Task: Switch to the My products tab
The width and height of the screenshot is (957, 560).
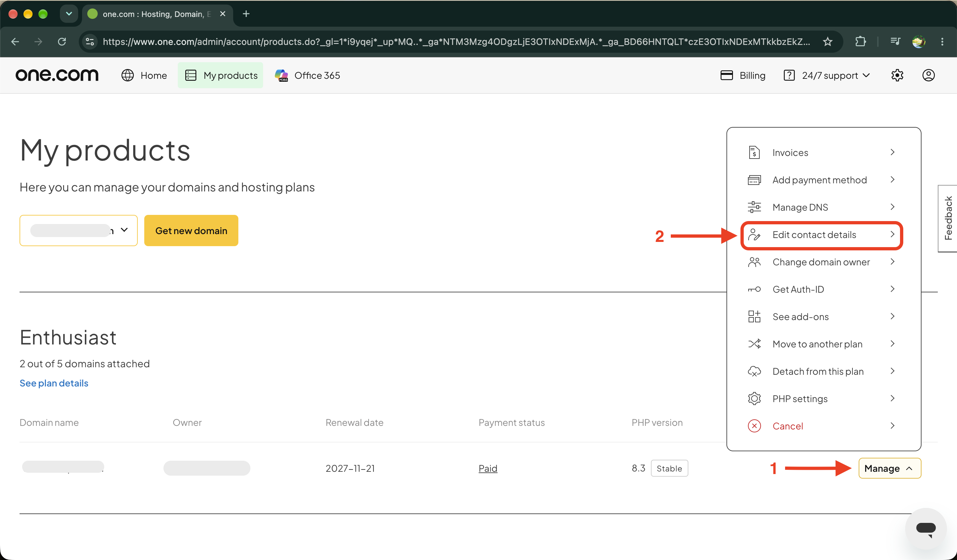Action: 220,75
